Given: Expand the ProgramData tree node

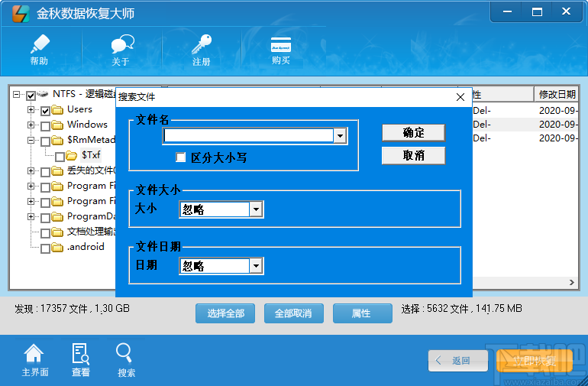Looking at the screenshot, I should point(31,216).
